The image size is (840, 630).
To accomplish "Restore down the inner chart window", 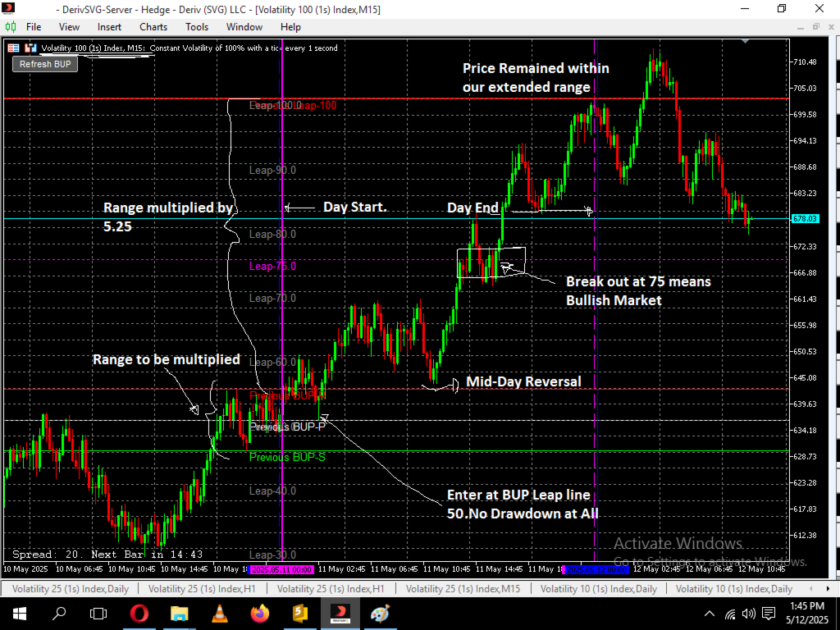I will coord(816,27).
